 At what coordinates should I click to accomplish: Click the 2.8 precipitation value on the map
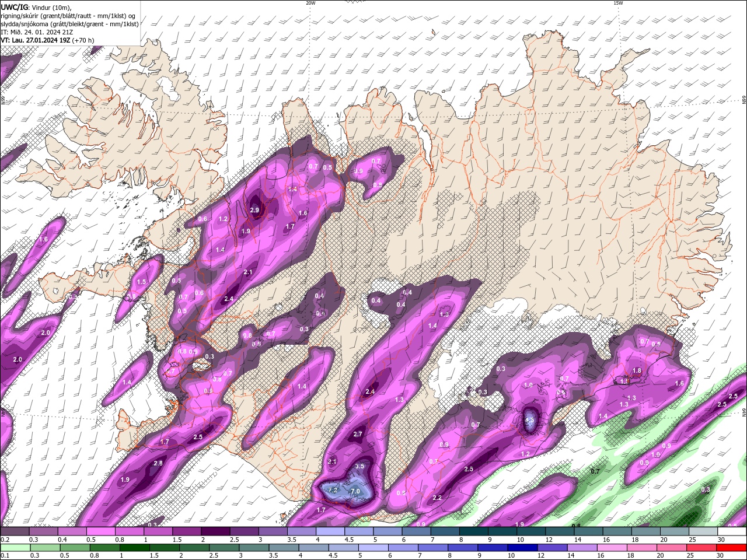(158, 463)
